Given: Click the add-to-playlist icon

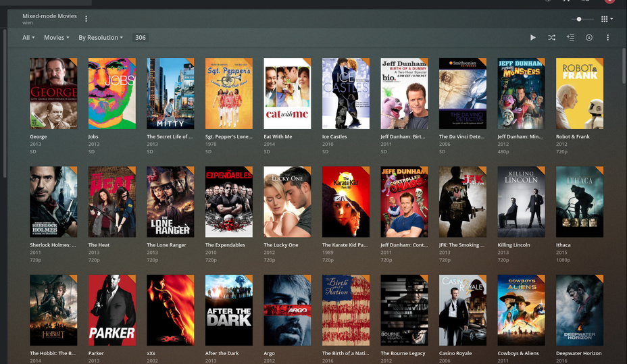Looking at the screenshot, I should (x=570, y=38).
